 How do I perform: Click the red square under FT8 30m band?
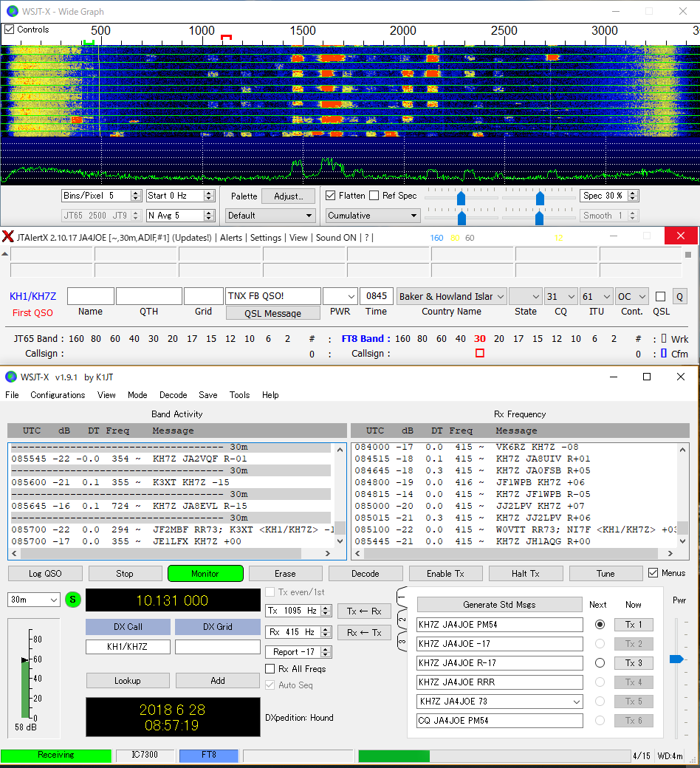479,353
